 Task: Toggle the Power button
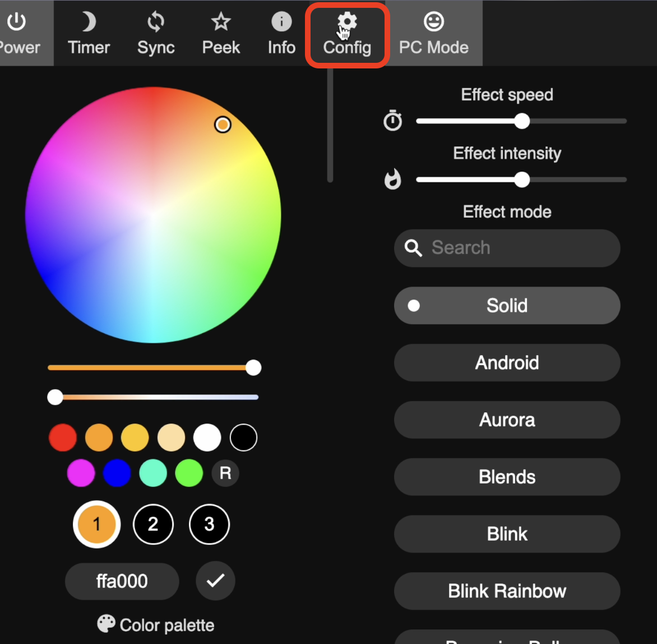(18, 34)
